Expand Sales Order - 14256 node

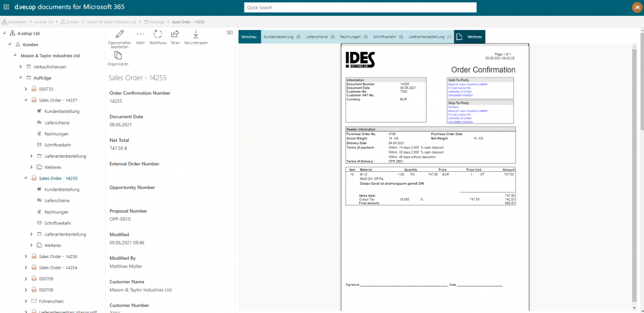coord(26,256)
